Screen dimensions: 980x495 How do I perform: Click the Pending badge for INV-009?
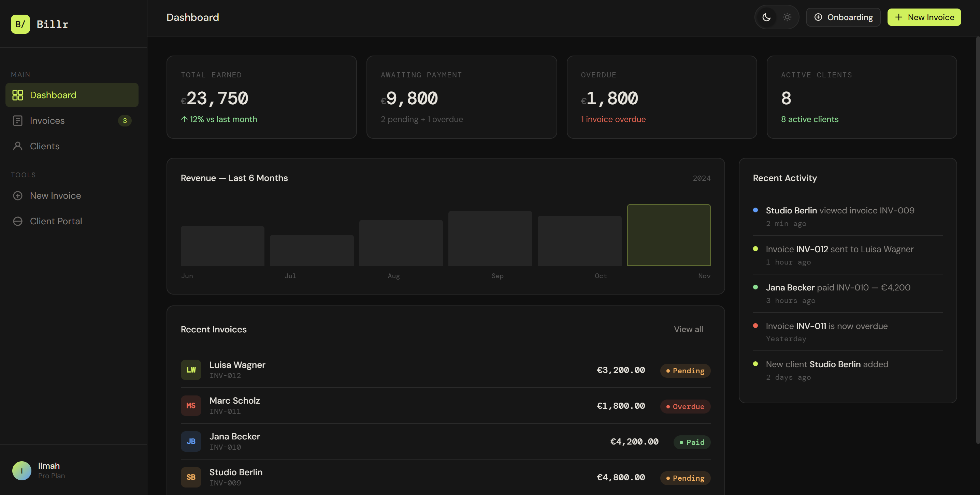[685, 478]
